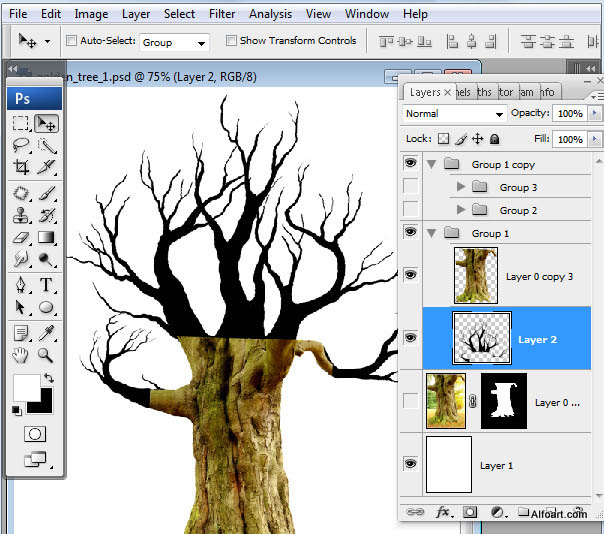Open the Analysis menu
The image size is (604, 534).
tap(270, 14)
